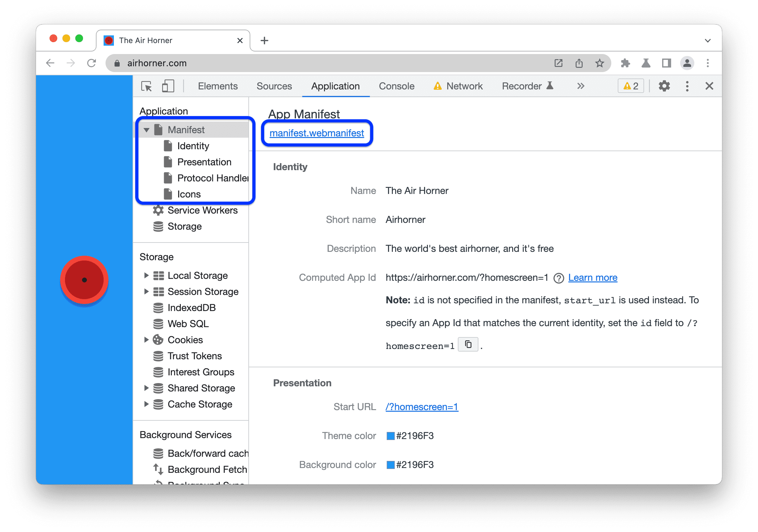Click the inspect element cursor icon
This screenshot has width=758, height=532.
(x=148, y=87)
